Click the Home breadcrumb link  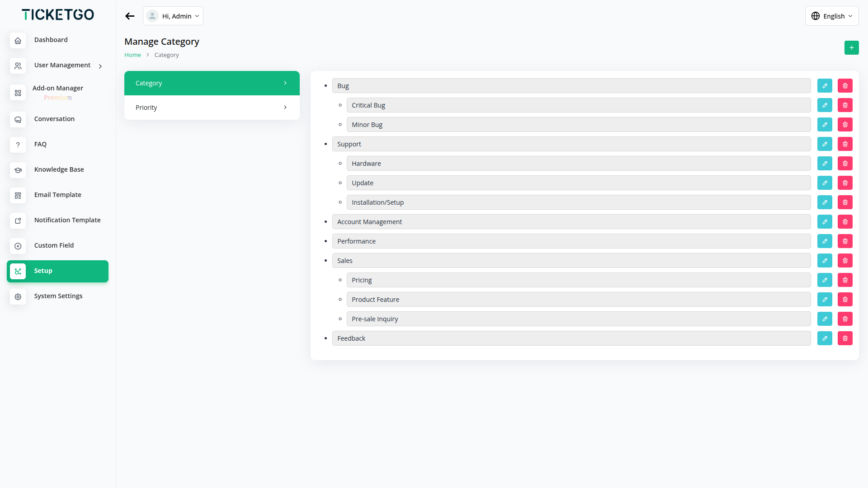(132, 55)
